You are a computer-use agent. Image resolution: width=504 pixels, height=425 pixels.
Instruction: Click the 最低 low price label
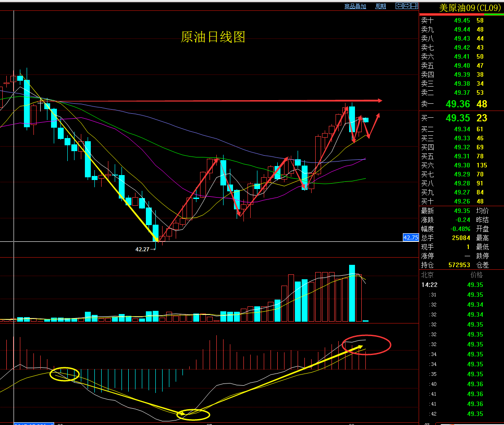coord(482,247)
